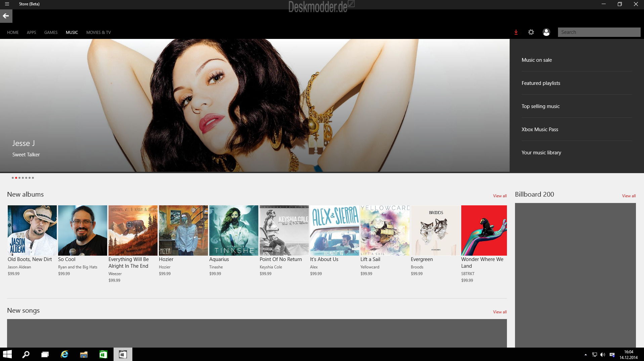Select Store Beta icon on taskbar
644x361 pixels.
tap(123, 354)
